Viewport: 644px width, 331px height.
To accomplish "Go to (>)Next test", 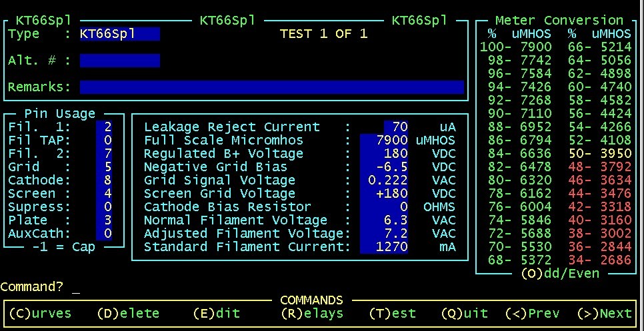I will click(x=604, y=314).
